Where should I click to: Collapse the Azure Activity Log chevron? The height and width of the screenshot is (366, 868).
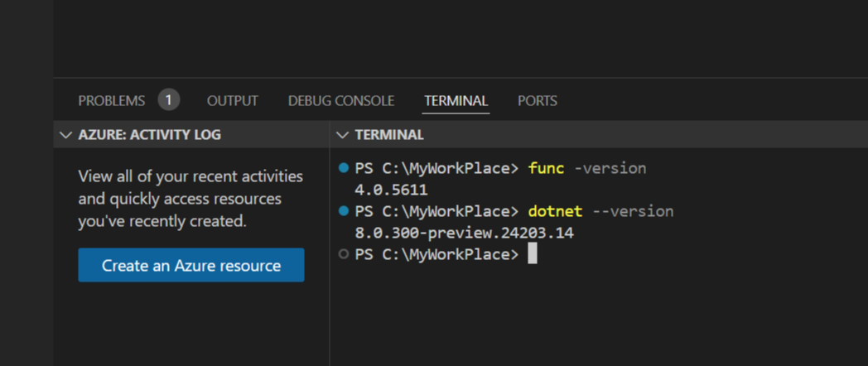[x=66, y=134]
